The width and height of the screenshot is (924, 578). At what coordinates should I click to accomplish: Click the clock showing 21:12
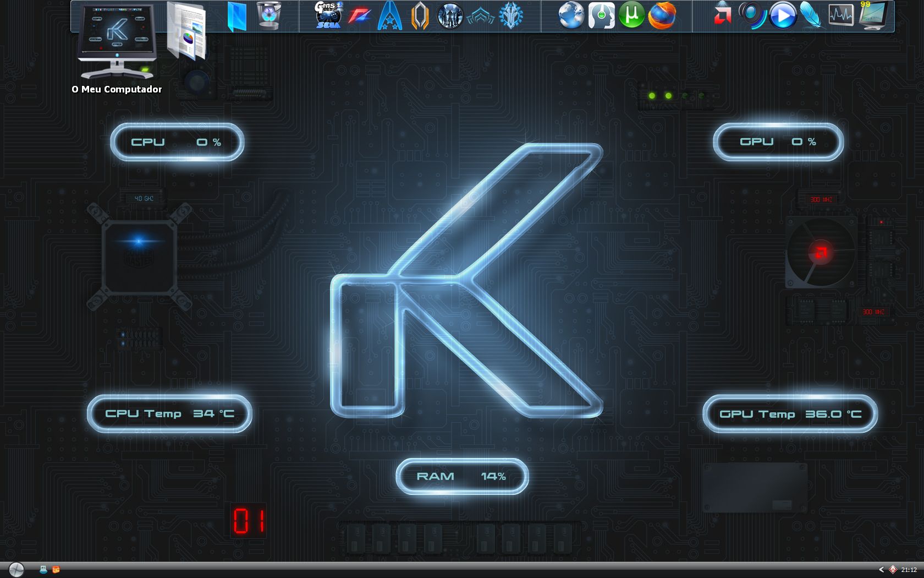tap(909, 570)
